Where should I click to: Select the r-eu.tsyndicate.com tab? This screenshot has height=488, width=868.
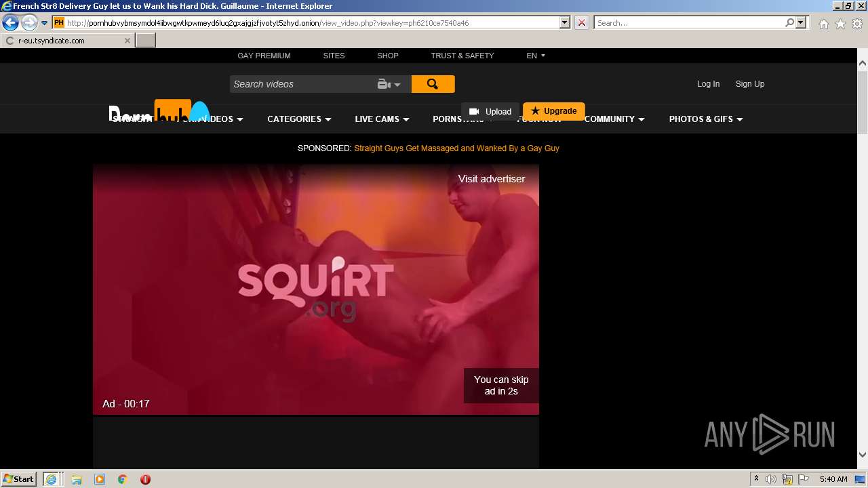67,41
